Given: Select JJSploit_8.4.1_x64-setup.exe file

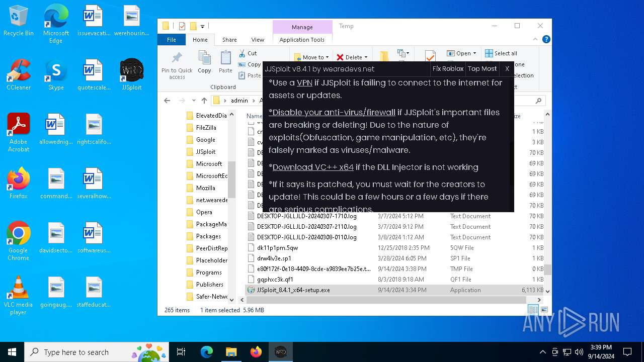Looking at the screenshot, I should [394, 290].
